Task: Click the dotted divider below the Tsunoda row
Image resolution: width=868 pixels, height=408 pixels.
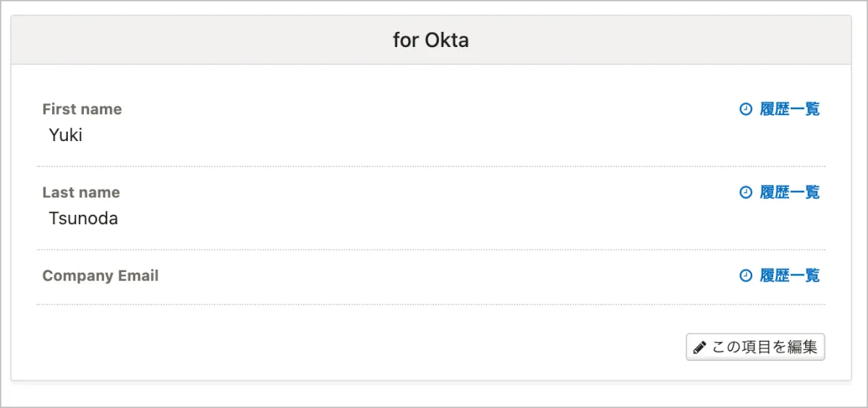Action: click(430, 250)
